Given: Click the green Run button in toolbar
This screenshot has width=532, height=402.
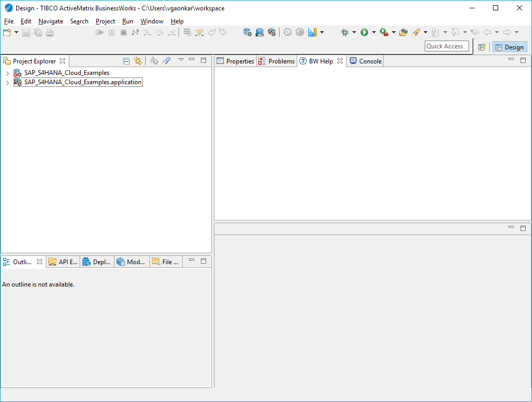Looking at the screenshot, I should coord(364,32).
